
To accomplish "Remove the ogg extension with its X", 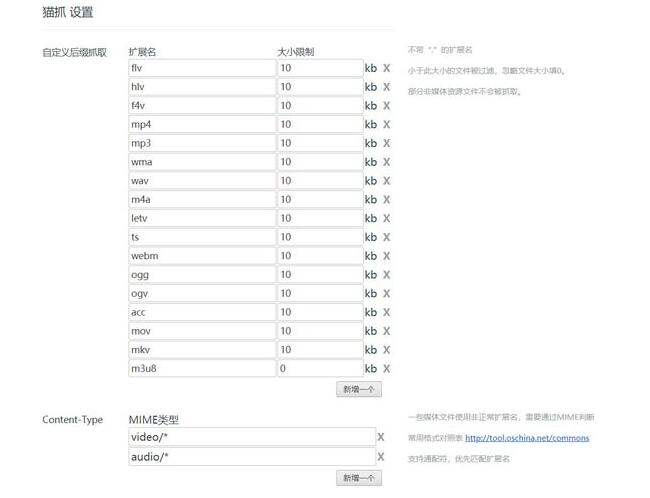I will (x=387, y=275).
